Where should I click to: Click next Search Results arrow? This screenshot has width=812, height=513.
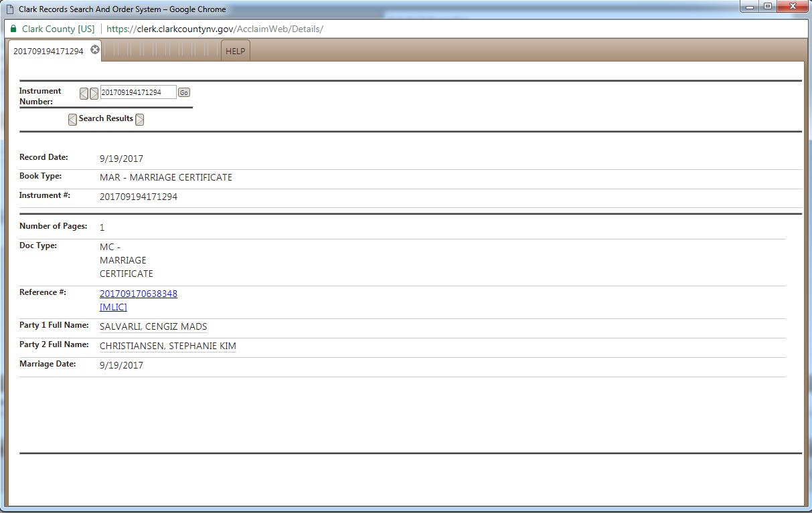[139, 120]
